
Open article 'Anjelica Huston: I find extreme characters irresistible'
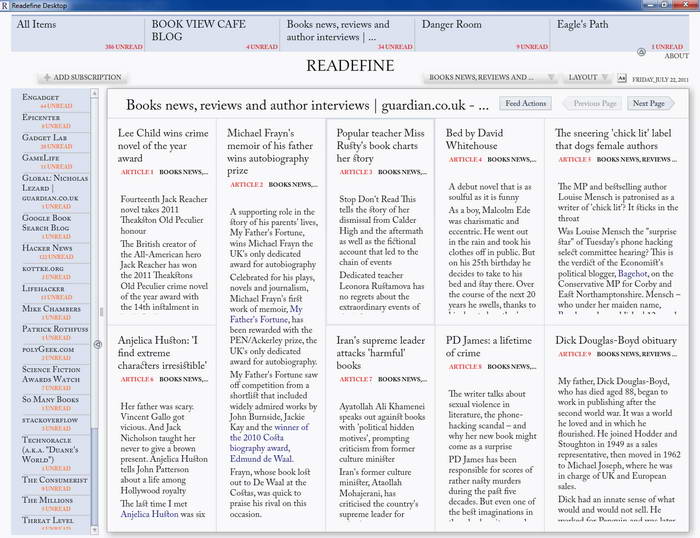click(162, 353)
